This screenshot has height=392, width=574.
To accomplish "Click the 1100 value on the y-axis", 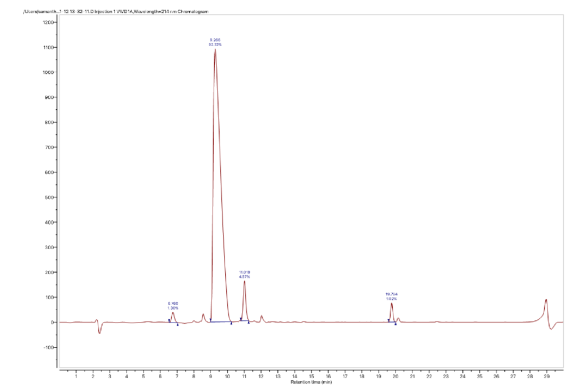I will tap(48, 47).
